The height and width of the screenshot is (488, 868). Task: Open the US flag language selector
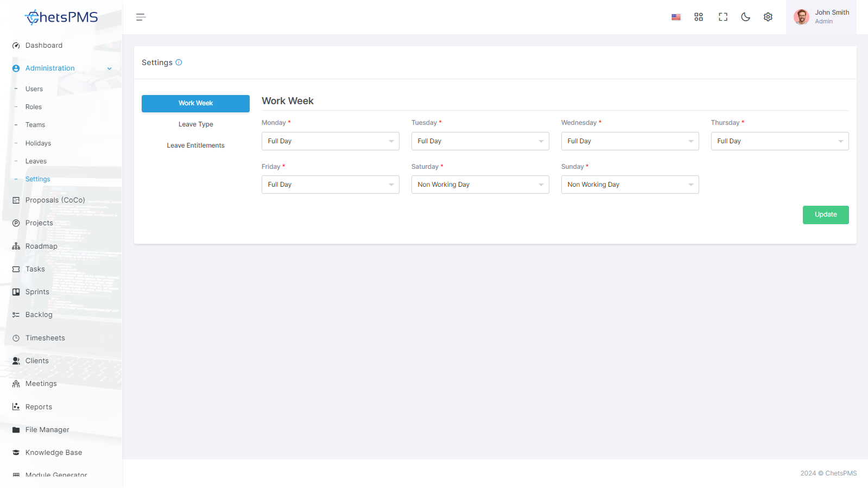pyautogui.click(x=676, y=17)
